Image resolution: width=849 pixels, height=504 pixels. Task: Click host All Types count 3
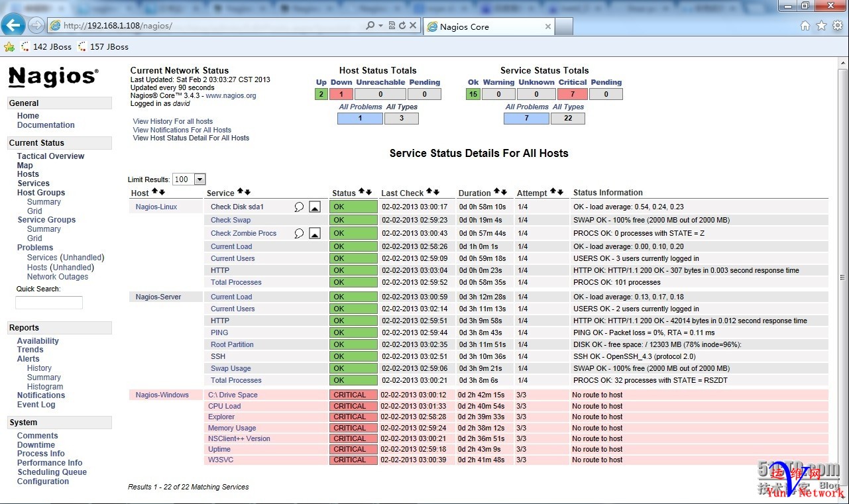[x=402, y=119]
